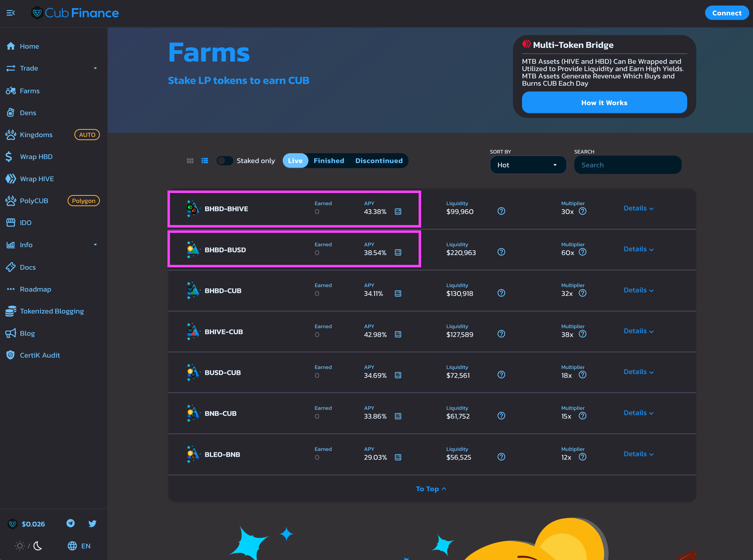Open Wrap HBD in sidebar
753x560 pixels.
(x=53, y=157)
